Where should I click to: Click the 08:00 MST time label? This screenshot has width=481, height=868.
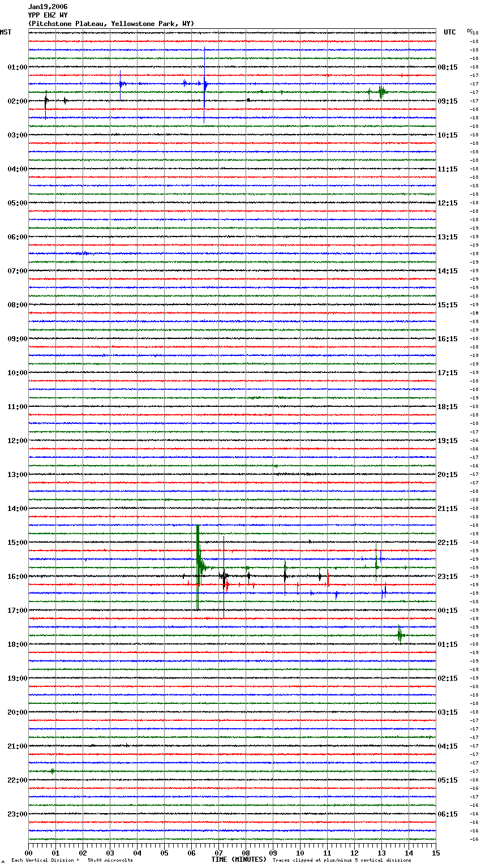pos(18,305)
